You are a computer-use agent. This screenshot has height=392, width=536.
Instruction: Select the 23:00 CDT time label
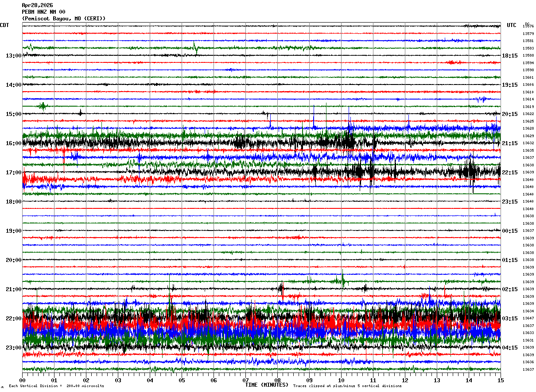pos(14,348)
